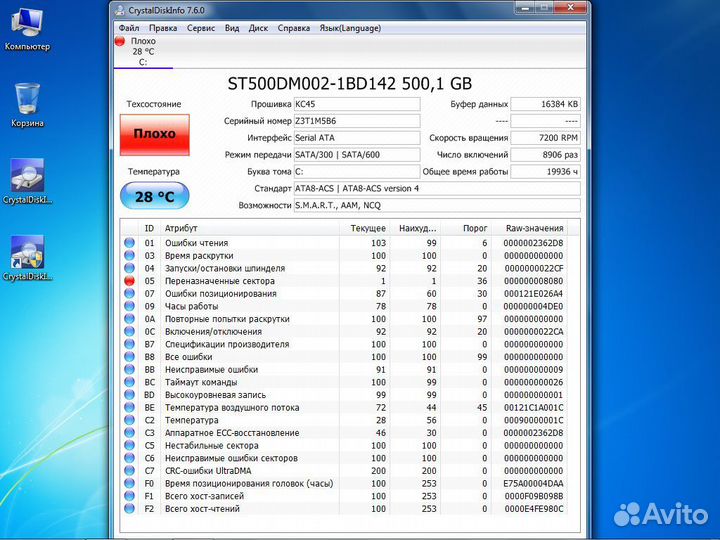Select raw value E75A00004DAA in row F0
The image size is (720, 540).
(534, 484)
